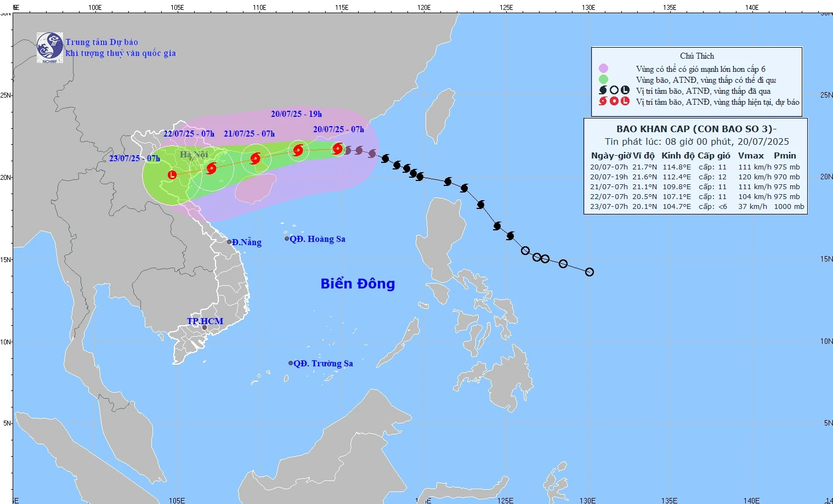Click the black L symbol in the legend
This screenshot has height=504, width=833.
[625, 90]
